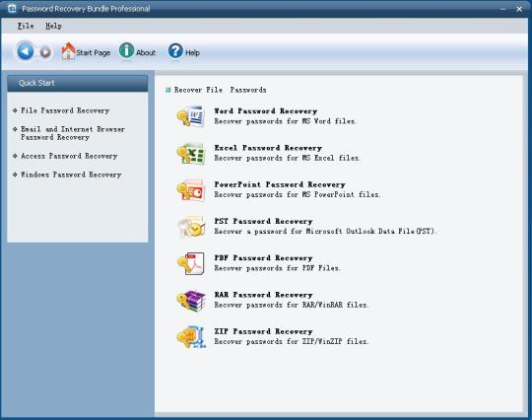The height and width of the screenshot is (420, 532).
Task: Click the green About info icon
Action: coord(126,51)
